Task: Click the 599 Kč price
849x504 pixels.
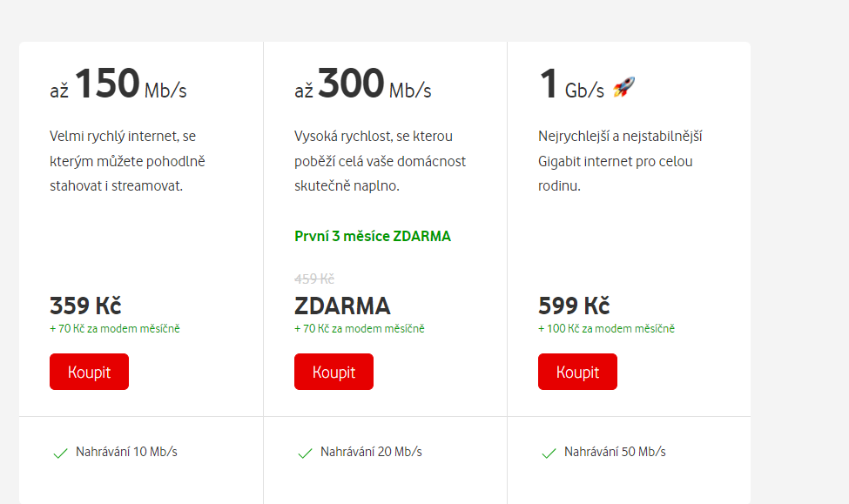Action: [574, 306]
